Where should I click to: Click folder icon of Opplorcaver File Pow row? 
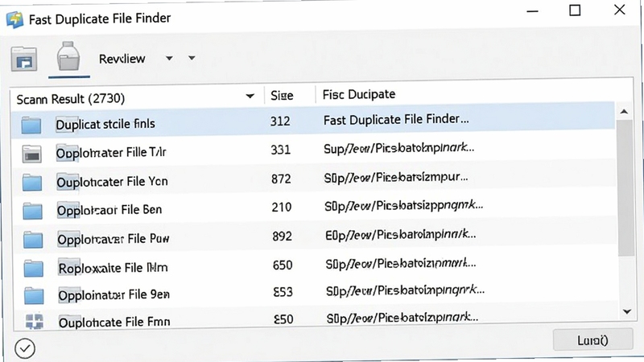click(33, 240)
